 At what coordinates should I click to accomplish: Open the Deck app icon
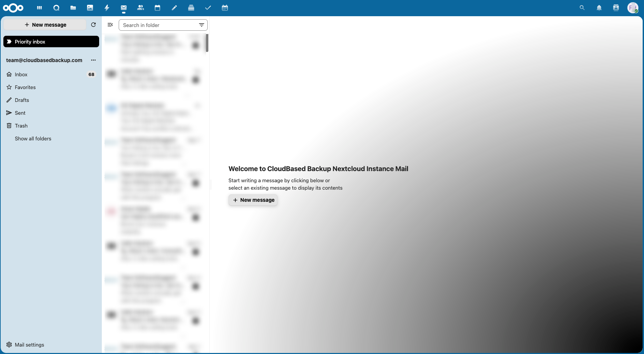click(x=191, y=8)
